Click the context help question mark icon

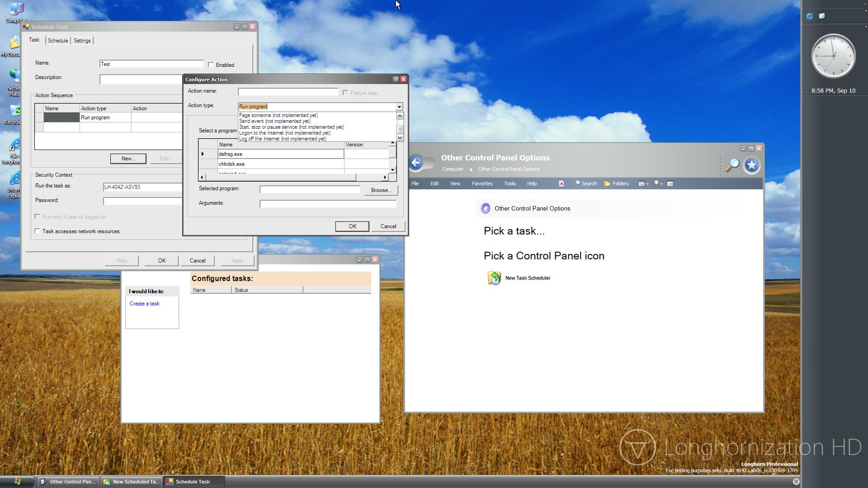tap(396, 79)
